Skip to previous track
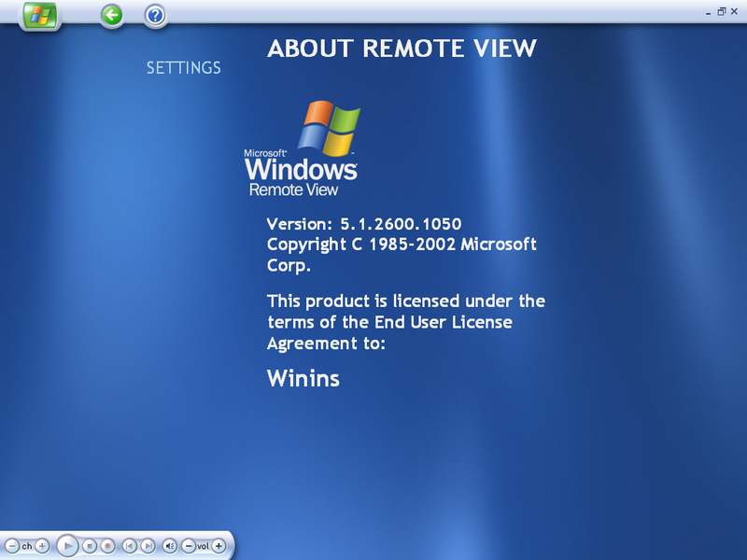This screenshot has width=747, height=560. (x=129, y=546)
